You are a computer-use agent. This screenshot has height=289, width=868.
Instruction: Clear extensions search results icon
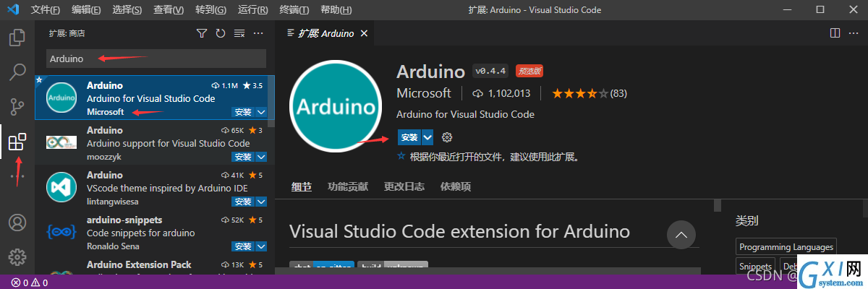pyautogui.click(x=239, y=33)
